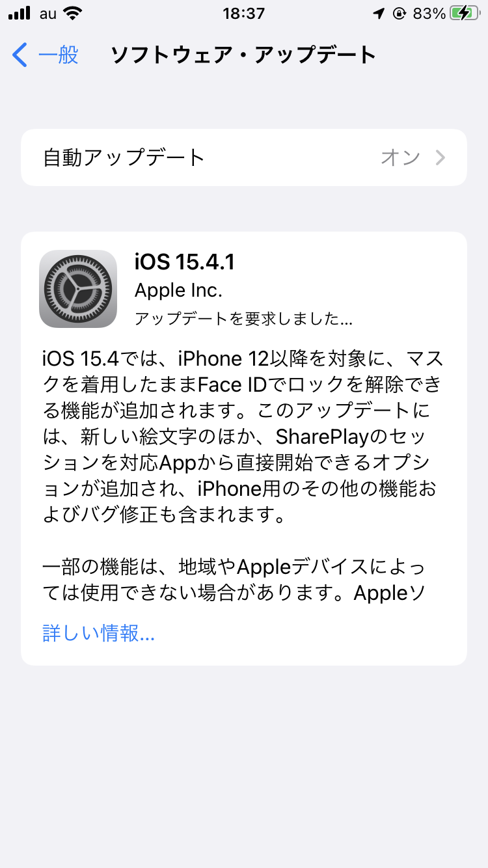This screenshot has height=868, width=488.
Task: Tap the au carrier label
Action: pos(48,14)
